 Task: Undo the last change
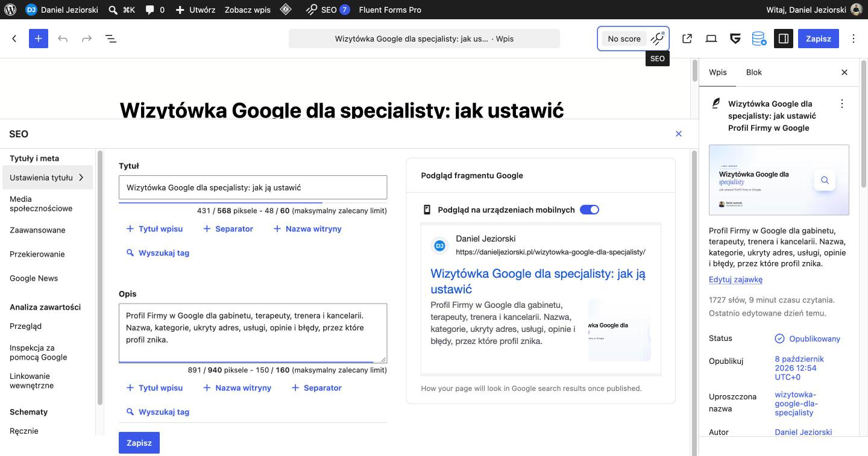coord(63,39)
